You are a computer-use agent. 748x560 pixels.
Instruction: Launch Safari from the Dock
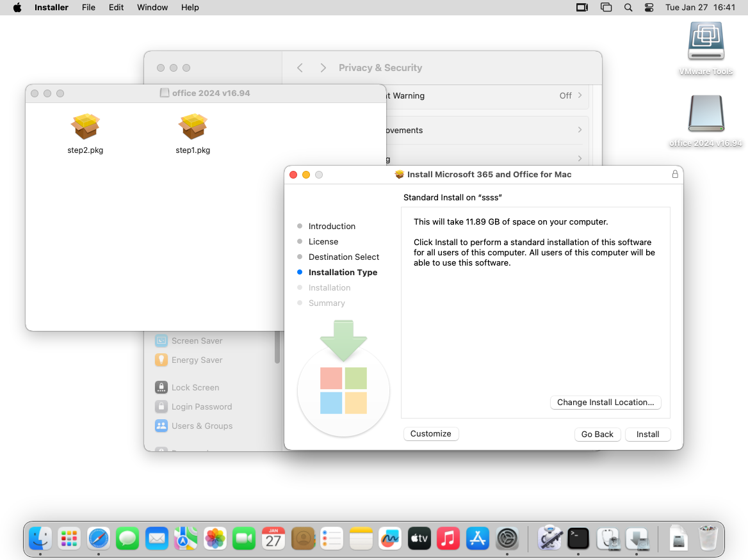point(99,538)
